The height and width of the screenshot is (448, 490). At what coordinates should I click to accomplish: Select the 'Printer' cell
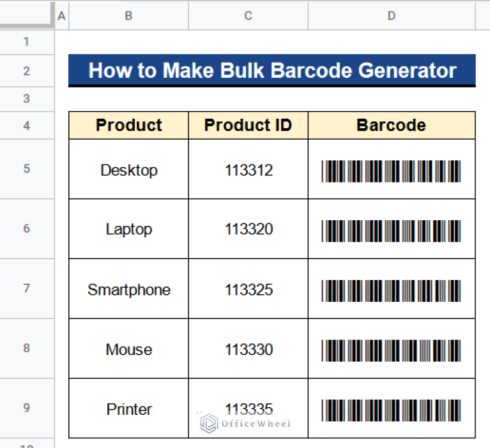128,409
